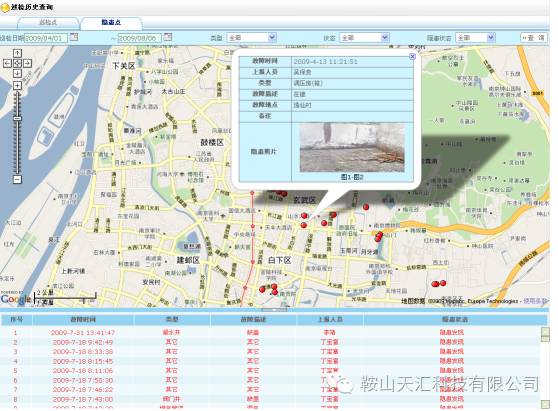The image size is (558, 411).
Task: Click the 建邺区 district label on map
Action: 188,260
